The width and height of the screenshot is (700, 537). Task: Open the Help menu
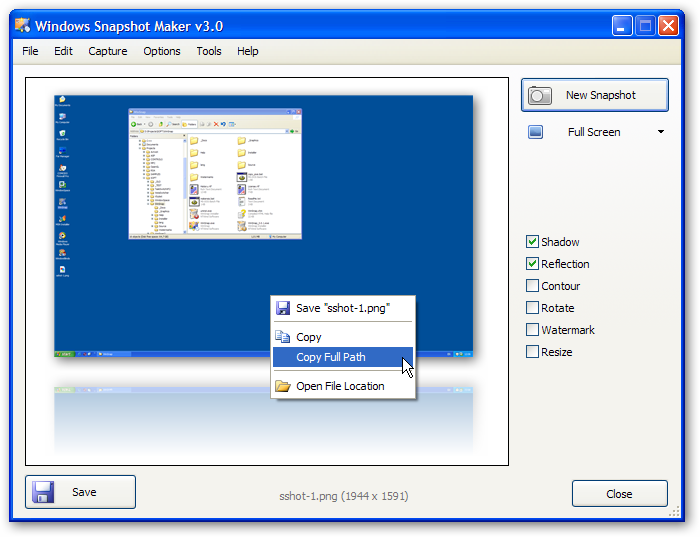(x=248, y=51)
